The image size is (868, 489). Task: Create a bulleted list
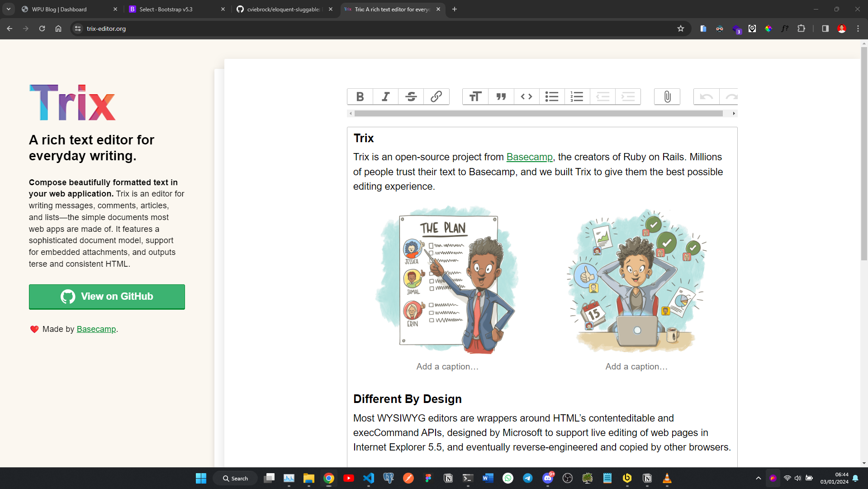tap(551, 96)
